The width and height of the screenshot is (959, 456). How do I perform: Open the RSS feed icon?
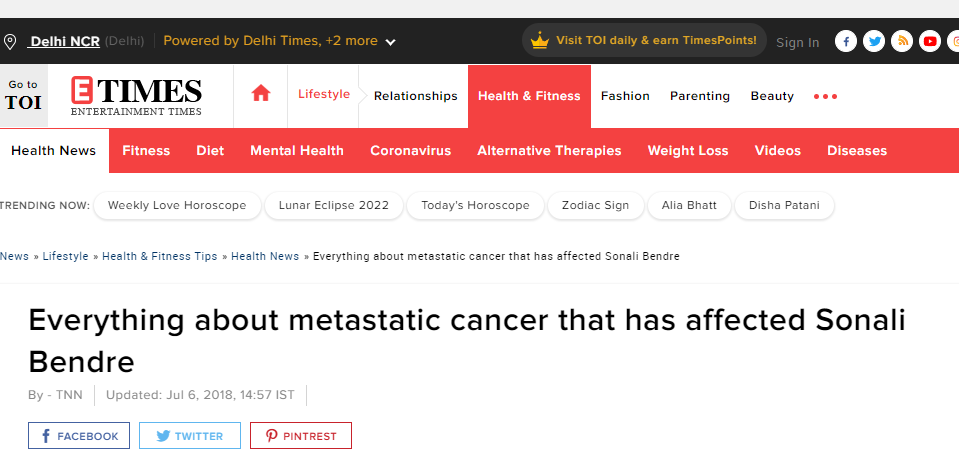902,41
